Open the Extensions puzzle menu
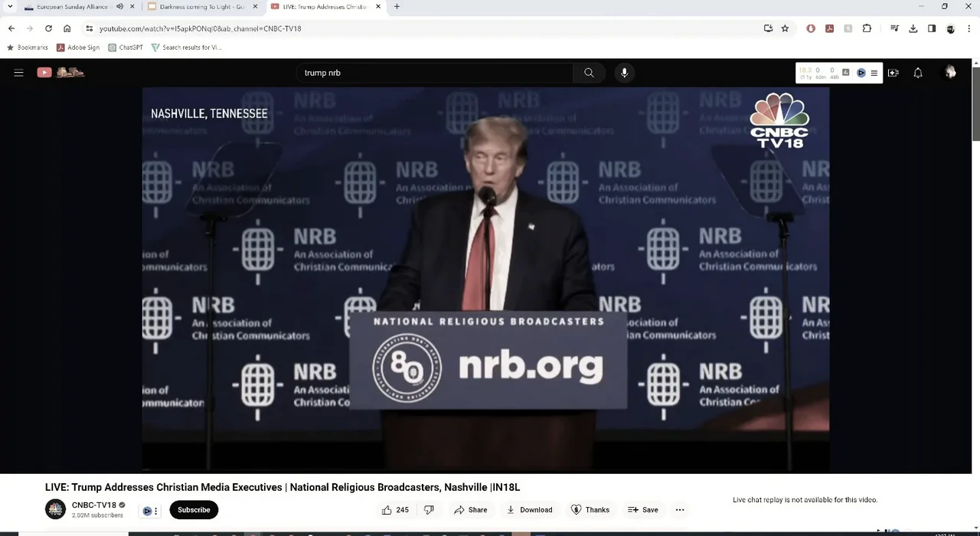 coord(867,28)
